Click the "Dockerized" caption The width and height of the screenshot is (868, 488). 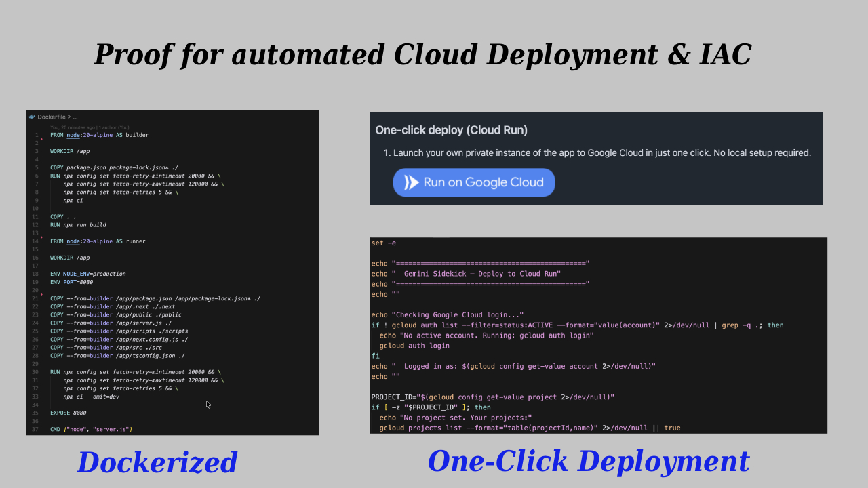(x=157, y=463)
